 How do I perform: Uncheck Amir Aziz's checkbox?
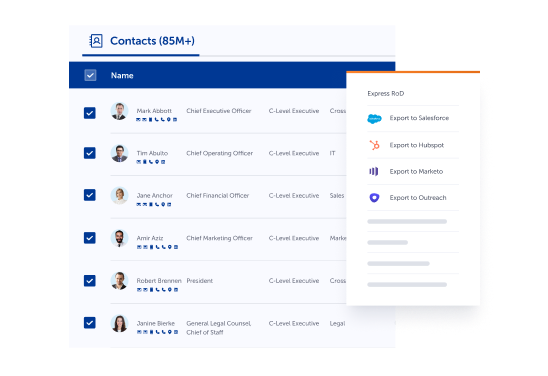(90, 238)
